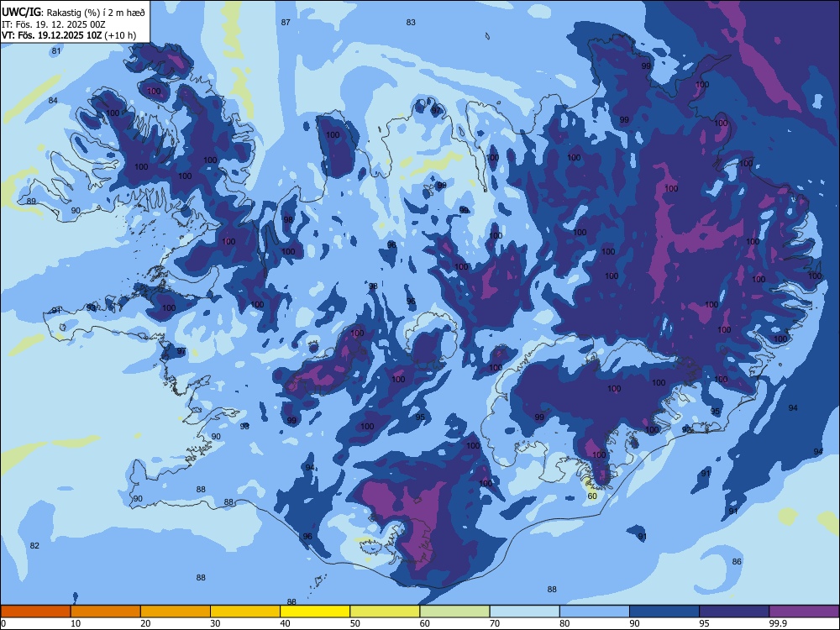This screenshot has width=840, height=630.
Task: Click the legend tick label '0'
Action: [3, 623]
